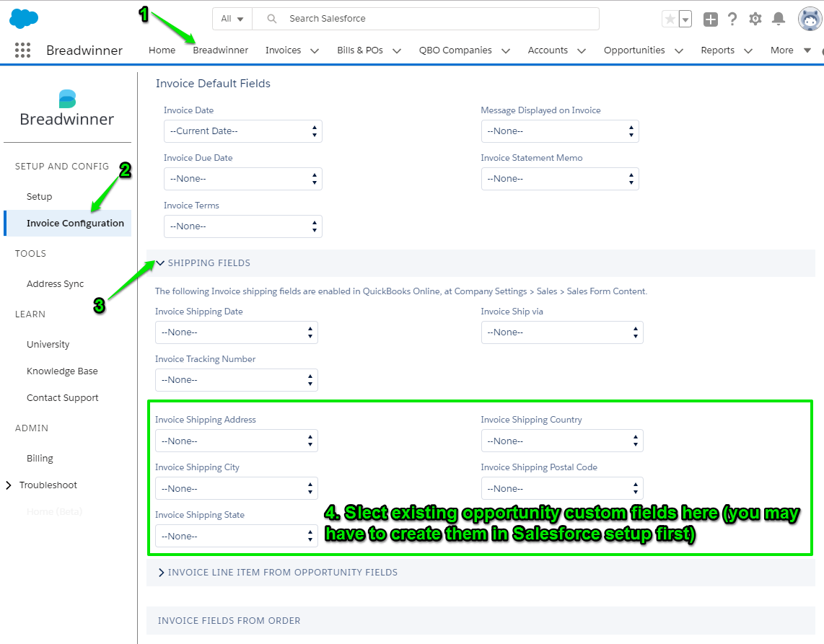Viewport: 824px width, 644px height.
Task: Open the Reports tab
Action: click(x=717, y=50)
